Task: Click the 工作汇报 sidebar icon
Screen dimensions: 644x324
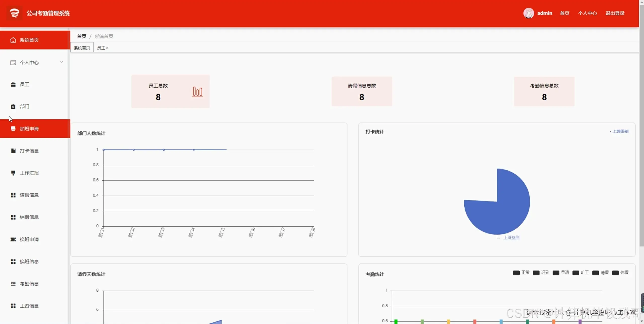Action: [13, 173]
